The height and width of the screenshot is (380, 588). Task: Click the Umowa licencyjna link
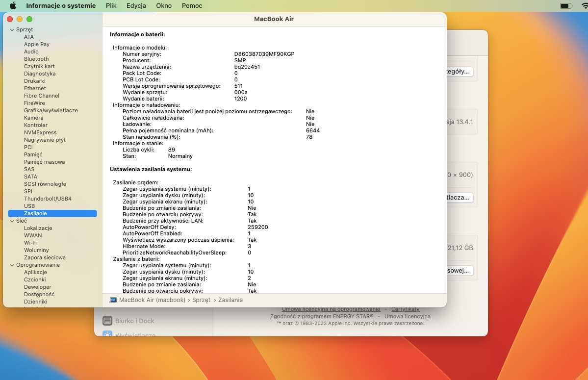pyautogui.click(x=407, y=316)
